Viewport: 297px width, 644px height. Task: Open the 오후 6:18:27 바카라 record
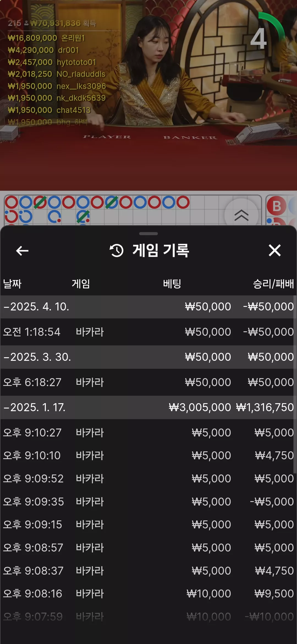148,382
